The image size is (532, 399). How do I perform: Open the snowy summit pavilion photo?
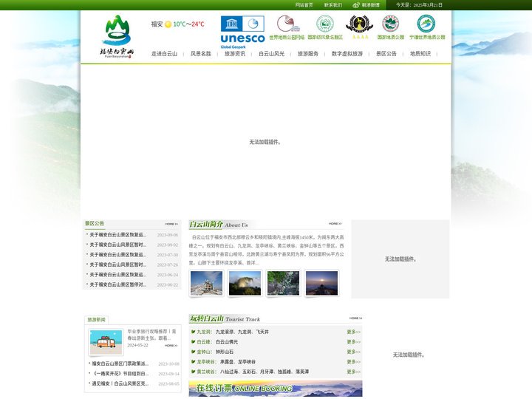click(206, 283)
